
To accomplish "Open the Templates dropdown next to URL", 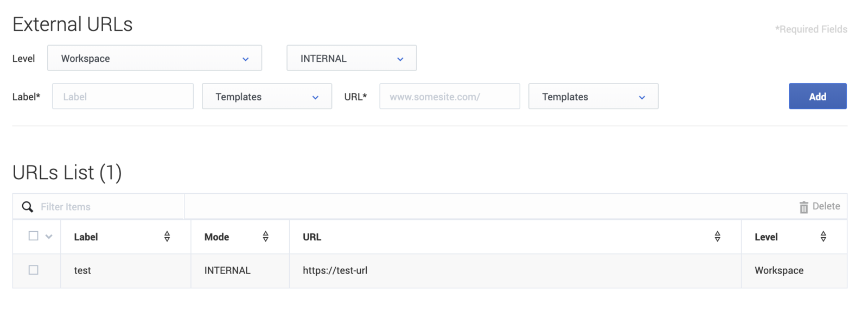I will pyautogui.click(x=593, y=96).
